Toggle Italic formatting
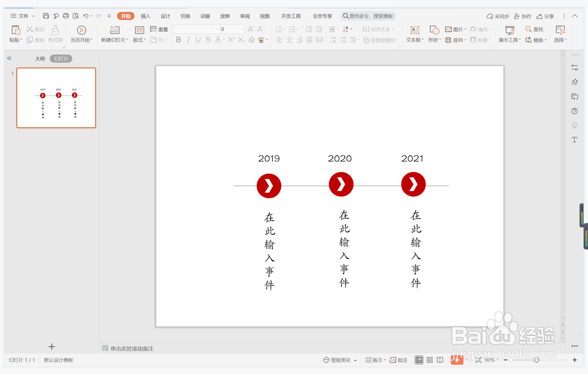 coord(188,40)
